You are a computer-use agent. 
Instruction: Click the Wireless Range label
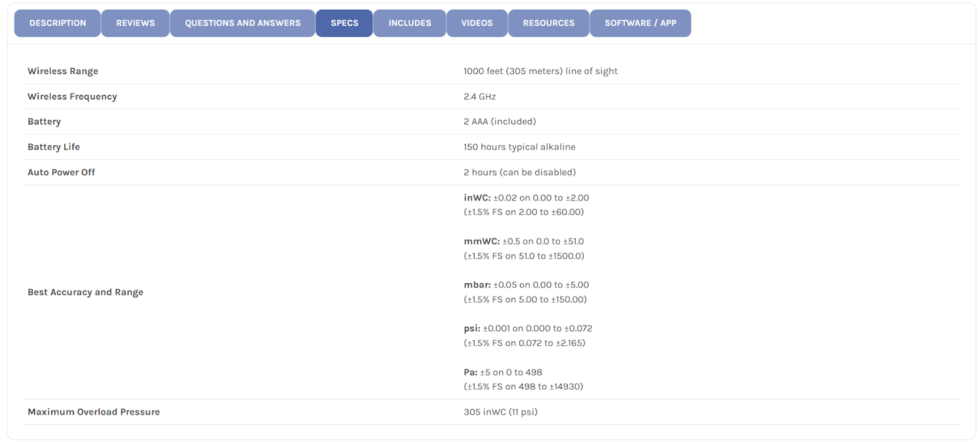pos(63,71)
